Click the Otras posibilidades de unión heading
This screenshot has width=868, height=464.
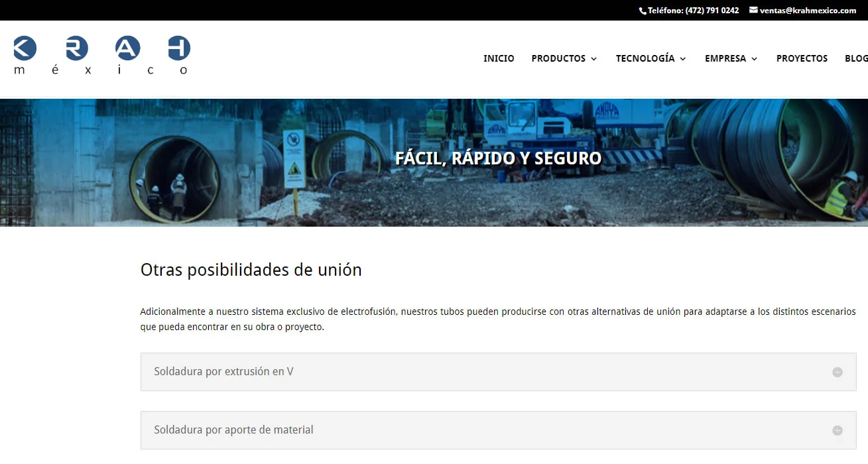251,270
